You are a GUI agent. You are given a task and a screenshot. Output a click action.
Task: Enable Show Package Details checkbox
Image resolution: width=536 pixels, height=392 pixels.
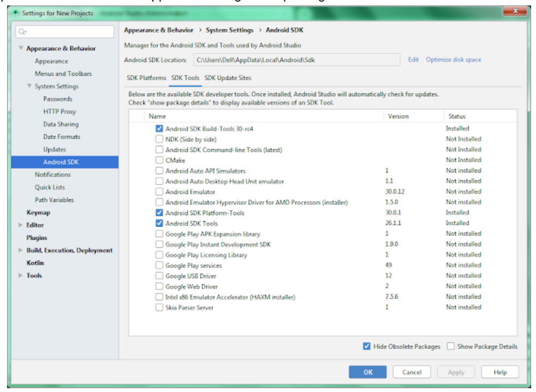click(450, 346)
